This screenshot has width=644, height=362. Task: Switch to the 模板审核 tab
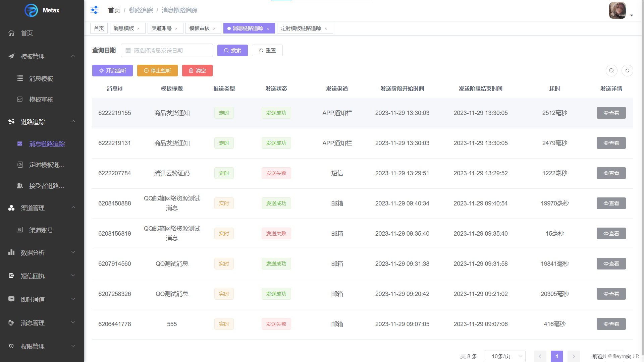(x=199, y=28)
